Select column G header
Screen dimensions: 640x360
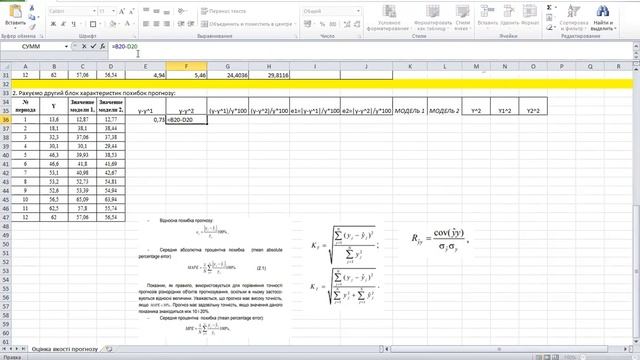pos(227,66)
